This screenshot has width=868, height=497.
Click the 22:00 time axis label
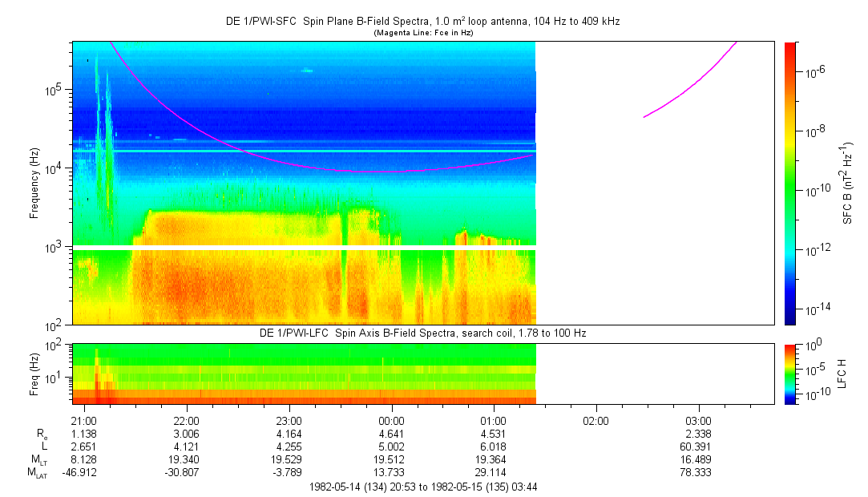(x=186, y=421)
